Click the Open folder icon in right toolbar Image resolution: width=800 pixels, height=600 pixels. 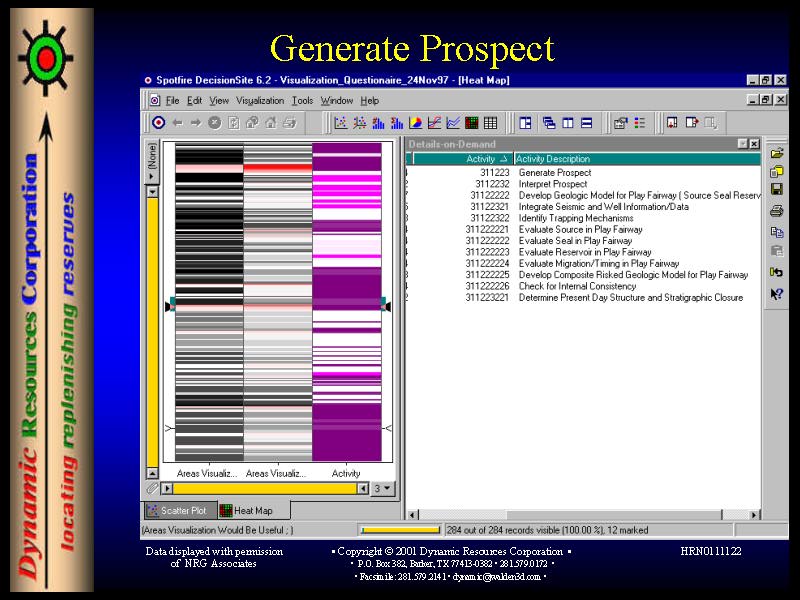[777, 153]
